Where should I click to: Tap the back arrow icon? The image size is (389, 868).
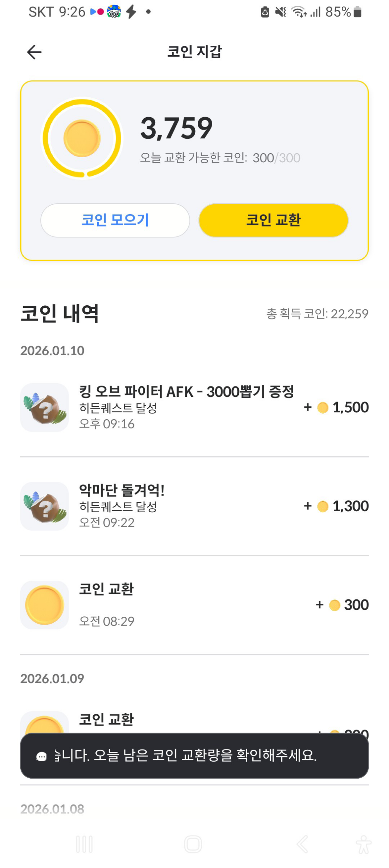[34, 52]
